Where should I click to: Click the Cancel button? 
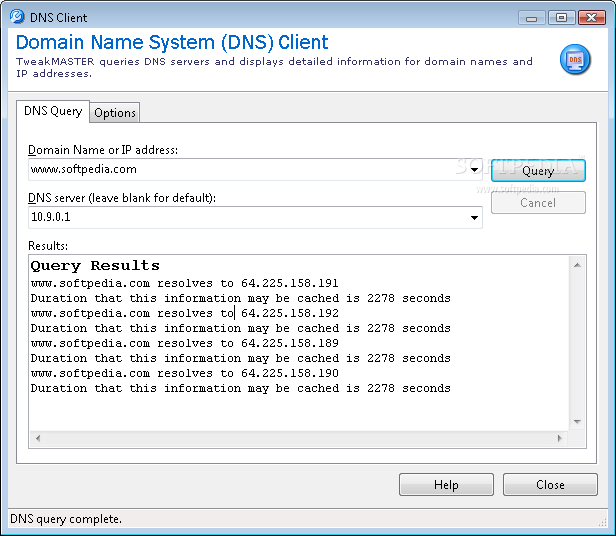click(538, 203)
